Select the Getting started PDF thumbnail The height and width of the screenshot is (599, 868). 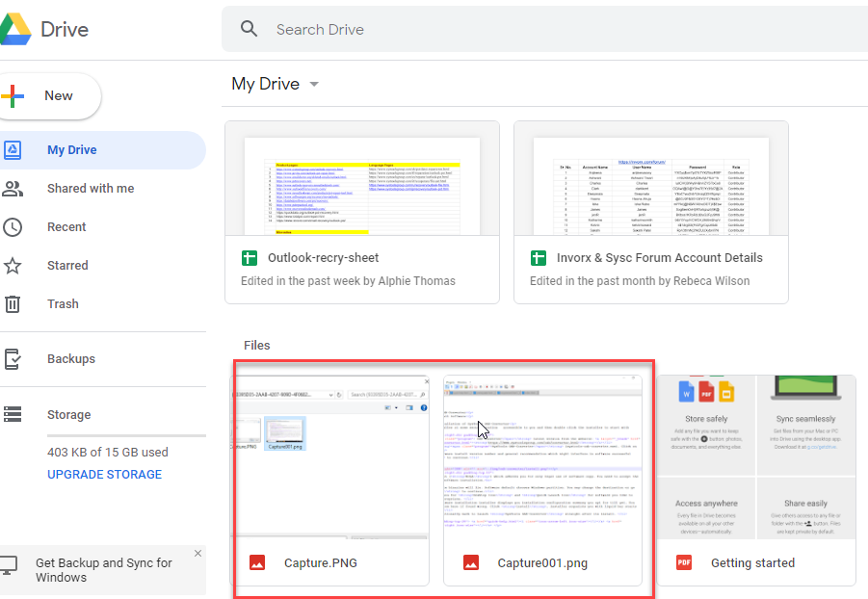point(756,457)
